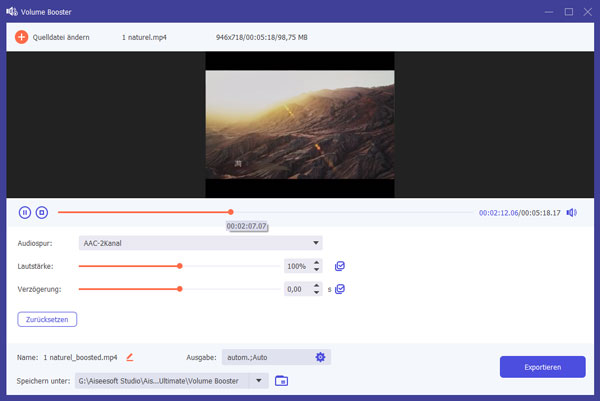Mute the speaker volume icon
Image resolution: width=600 pixels, height=401 pixels.
[x=571, y=212]
